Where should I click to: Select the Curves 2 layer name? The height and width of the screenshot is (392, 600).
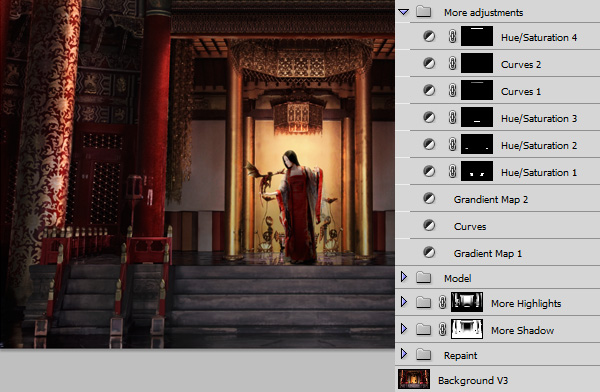(521, 65)
